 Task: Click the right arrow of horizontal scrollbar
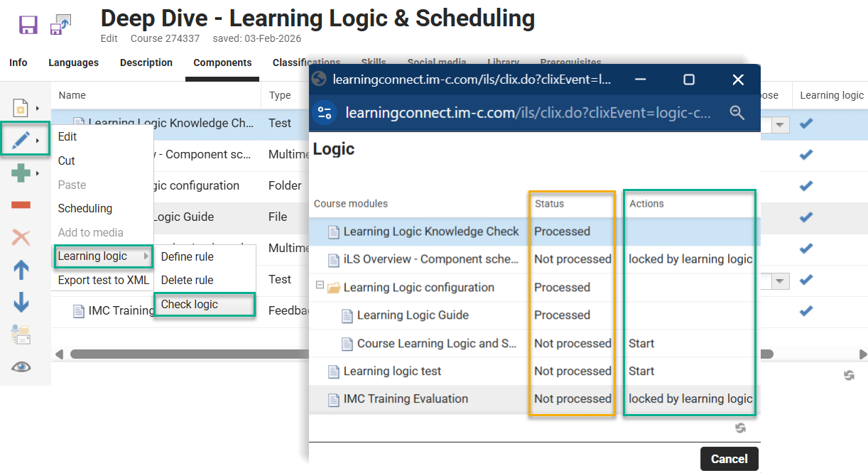(862, 353)
